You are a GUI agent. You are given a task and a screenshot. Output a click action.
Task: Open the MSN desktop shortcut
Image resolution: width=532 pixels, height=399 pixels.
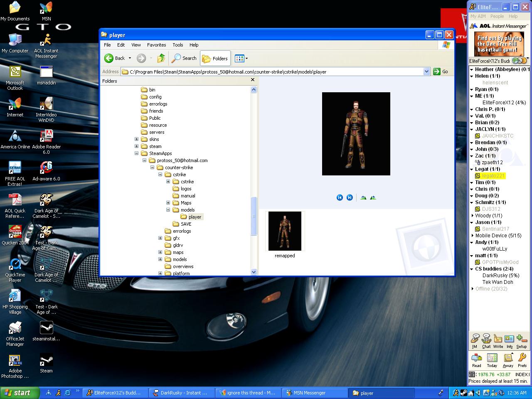pyautogui.click(x=46, y=11)
